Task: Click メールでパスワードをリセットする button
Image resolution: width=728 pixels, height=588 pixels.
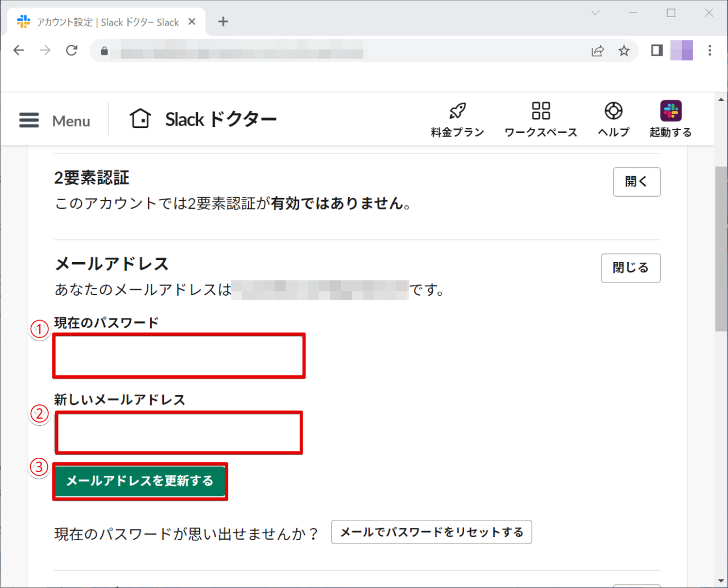Action: click(x=432, y=532)
